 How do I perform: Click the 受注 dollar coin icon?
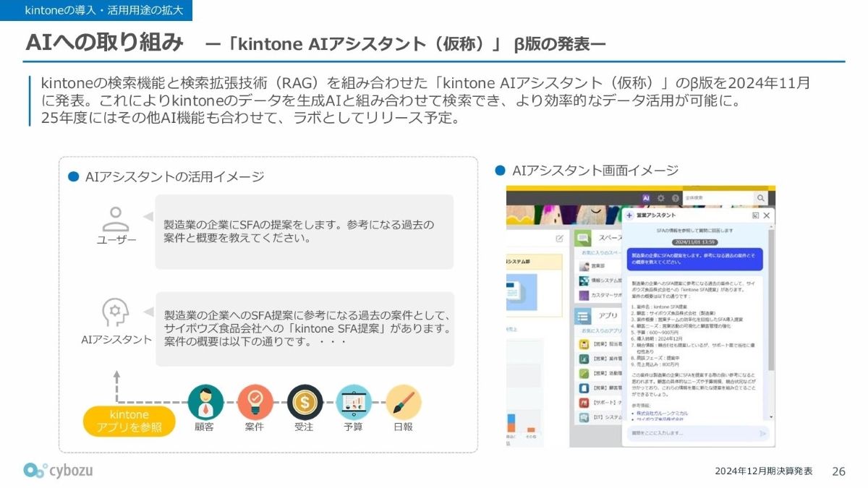[305, 402]
